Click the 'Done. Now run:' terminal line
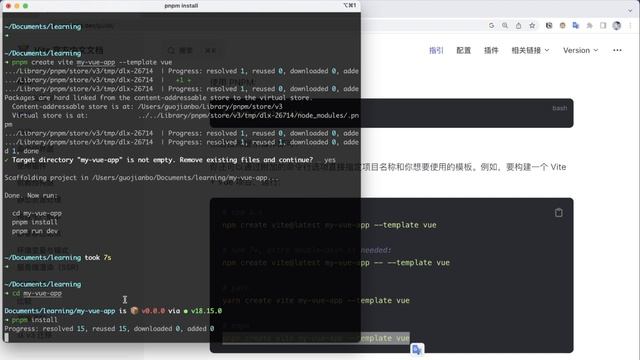The height and width of the screenshot is (360, 640). point(31,195)
